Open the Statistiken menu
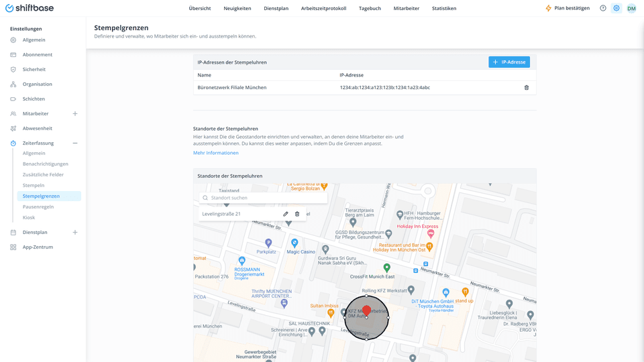Viewport: 644px width, 362px height. click(x=444, y=8)
